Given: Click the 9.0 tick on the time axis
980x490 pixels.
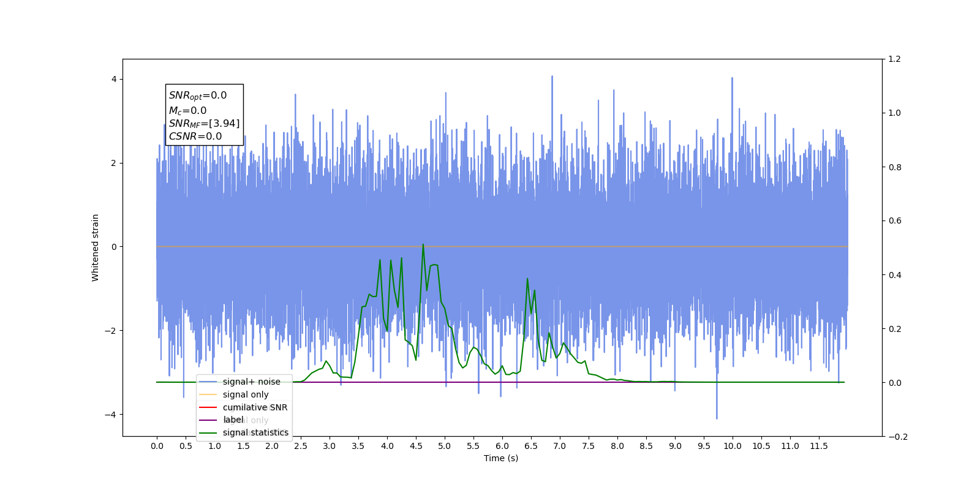Looking at the screenshot, I should 675,446.
